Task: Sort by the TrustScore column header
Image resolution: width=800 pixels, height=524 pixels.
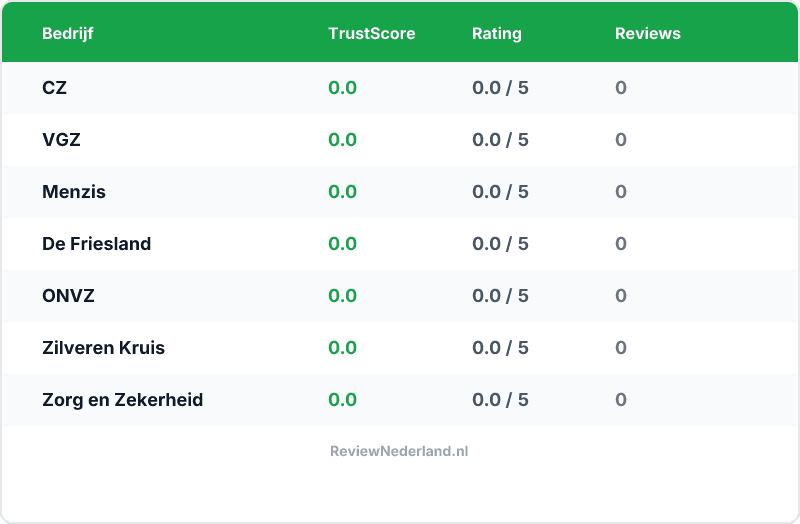Action: (371, 33)
